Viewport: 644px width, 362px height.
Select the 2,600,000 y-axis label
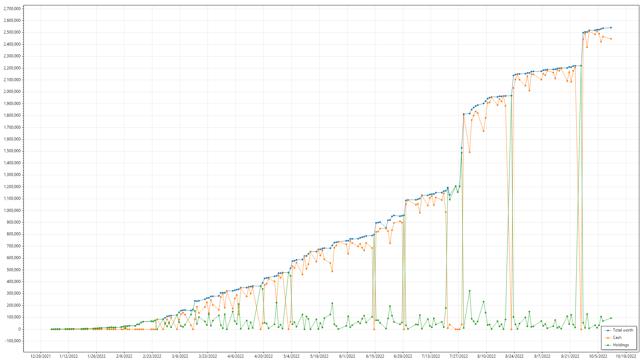(12, 20)
